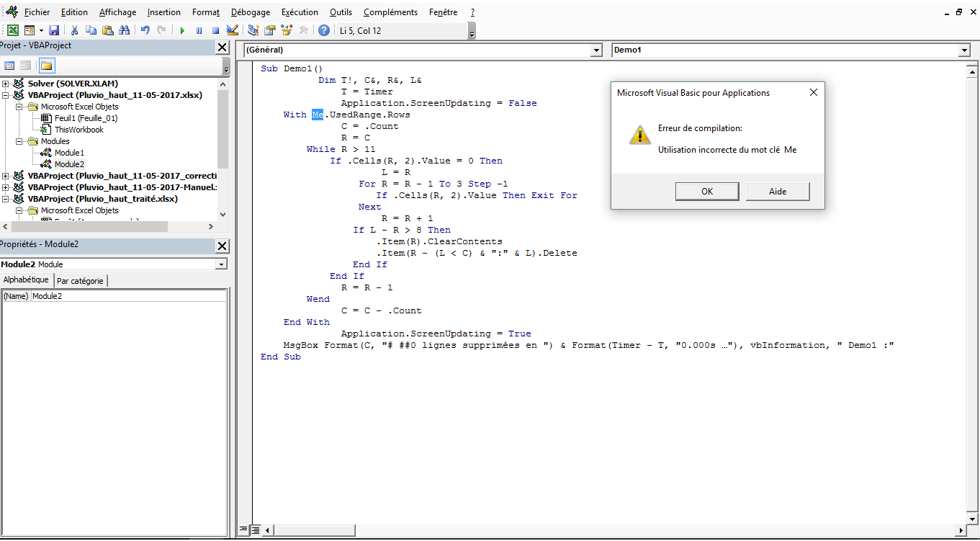Collapse VBAProject (Pluvio_haut_traité.xlsx) node
The image size is (980, 541).
[x=6, y=199]
